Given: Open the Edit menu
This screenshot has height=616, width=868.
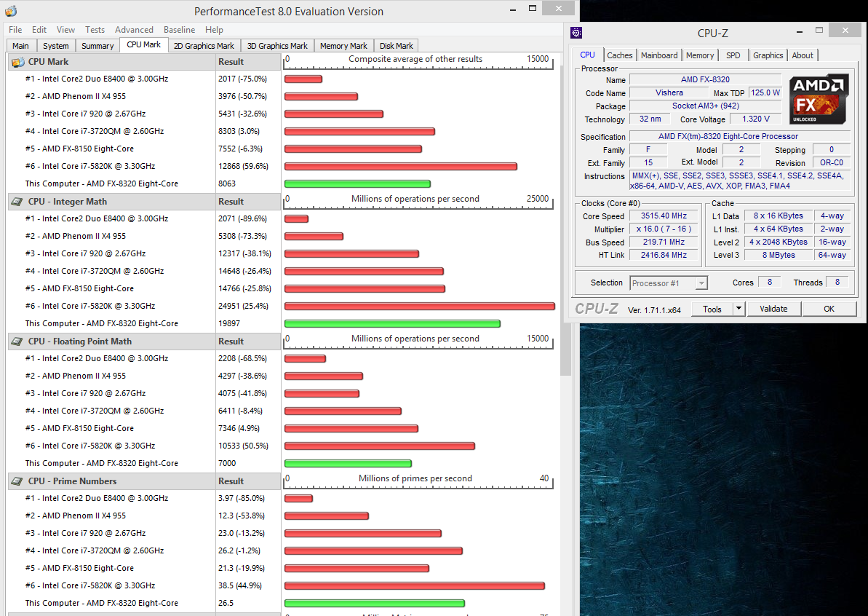Looking at the screenshot, I should (39, 30).
